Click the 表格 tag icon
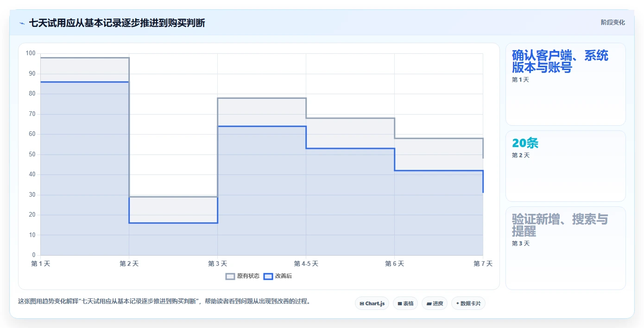Screen dimensions: 644x328 click(399, 303)
